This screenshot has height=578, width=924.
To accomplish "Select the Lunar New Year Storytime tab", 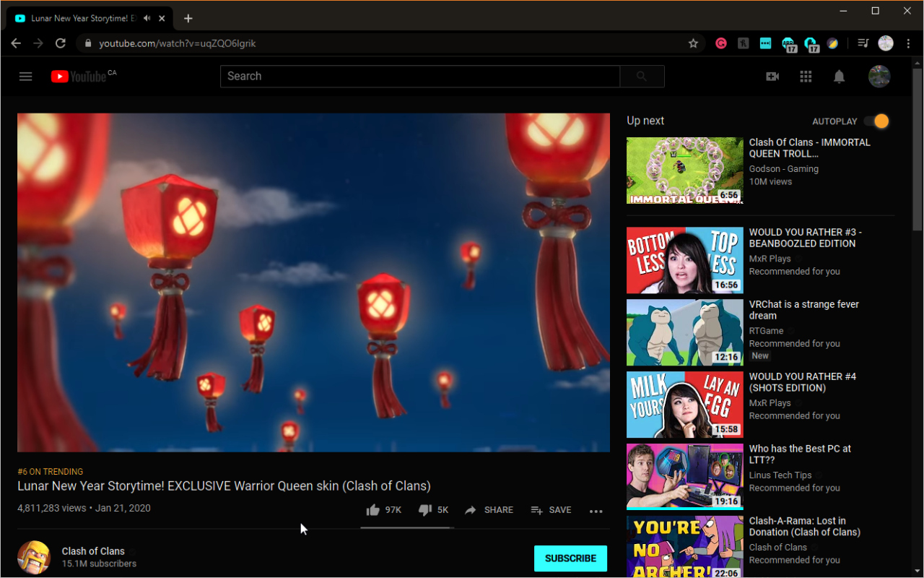I will [x=90, y=18].
